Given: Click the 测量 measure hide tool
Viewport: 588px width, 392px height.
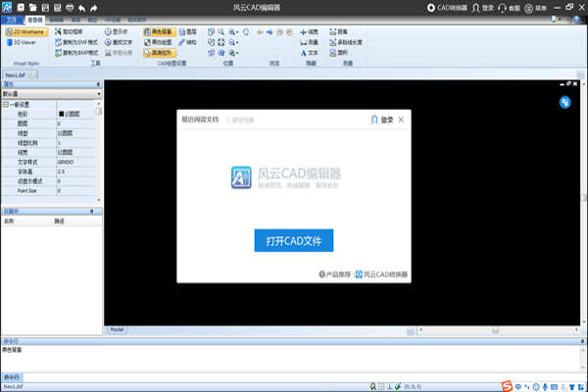Looking at the screenshot, I should 309,43.
